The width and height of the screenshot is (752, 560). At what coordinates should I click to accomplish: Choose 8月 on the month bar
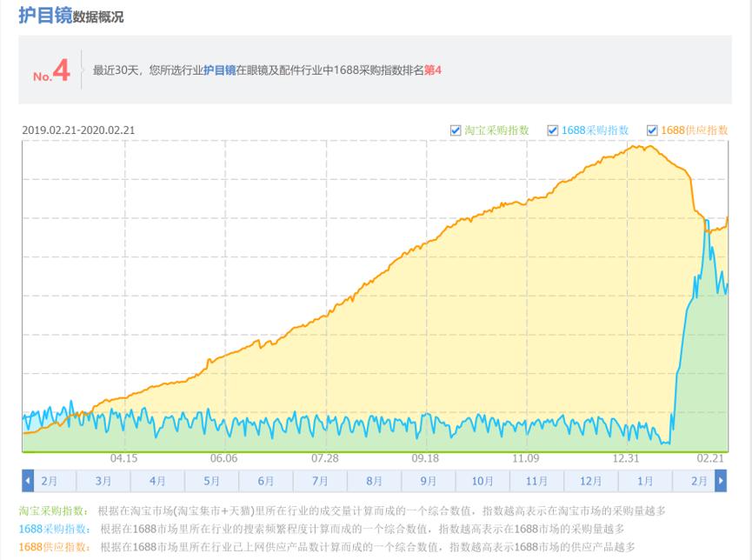[x=374, y=481]
